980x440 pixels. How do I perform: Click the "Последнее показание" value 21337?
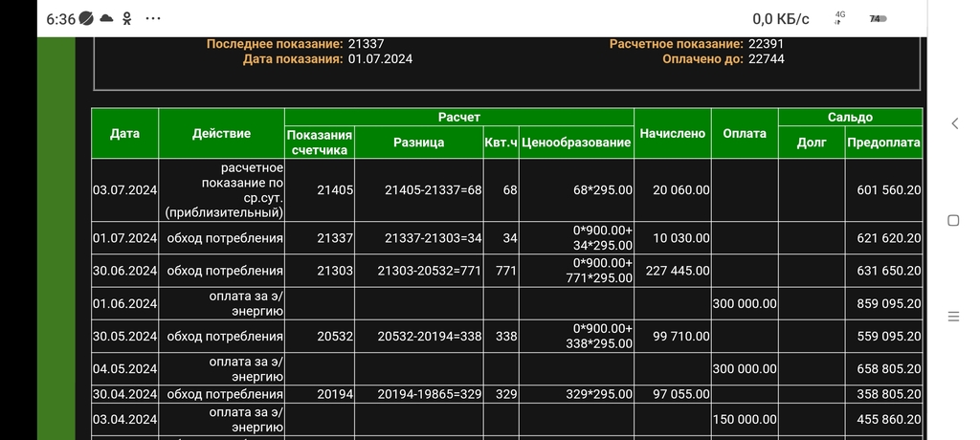[x=367, y=44]
